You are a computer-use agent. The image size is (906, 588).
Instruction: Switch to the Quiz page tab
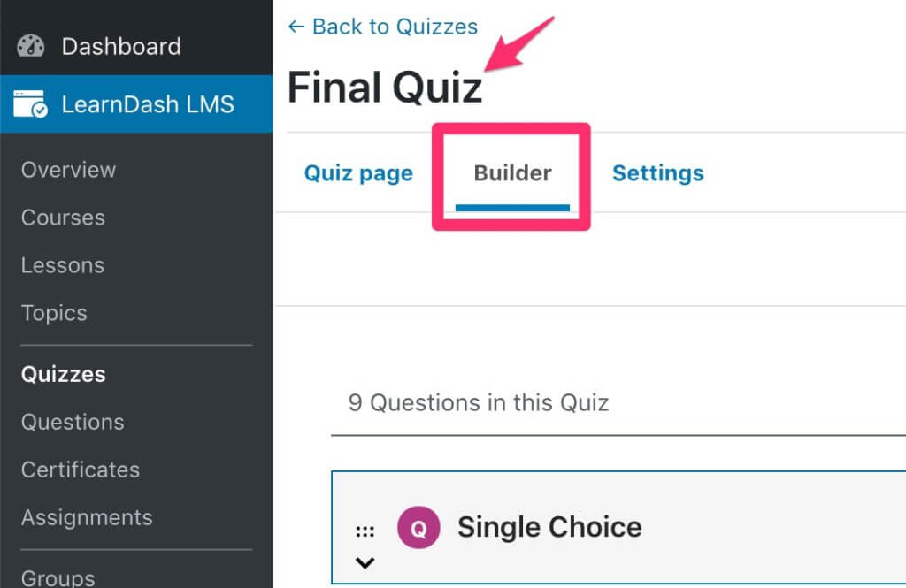(358, 173)
